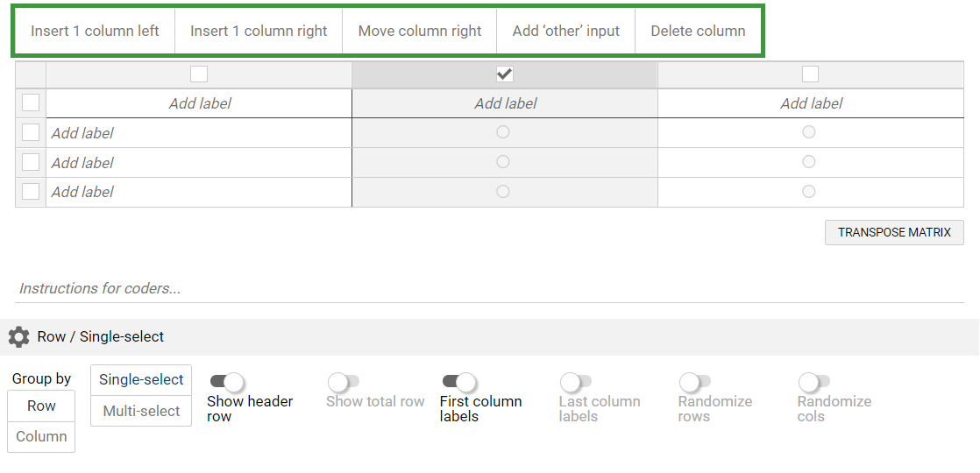Click the settings gear icon
Viewport: 980px width, 473px height.
click(x=18, y=337)
